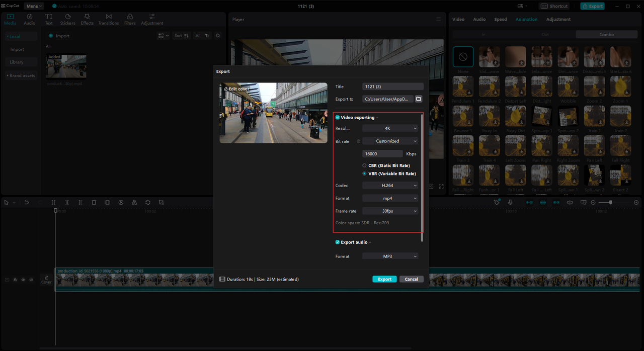Switch to the Video tab in inspector
This screenshot has height=351, width=644.
tap(458, 19)
